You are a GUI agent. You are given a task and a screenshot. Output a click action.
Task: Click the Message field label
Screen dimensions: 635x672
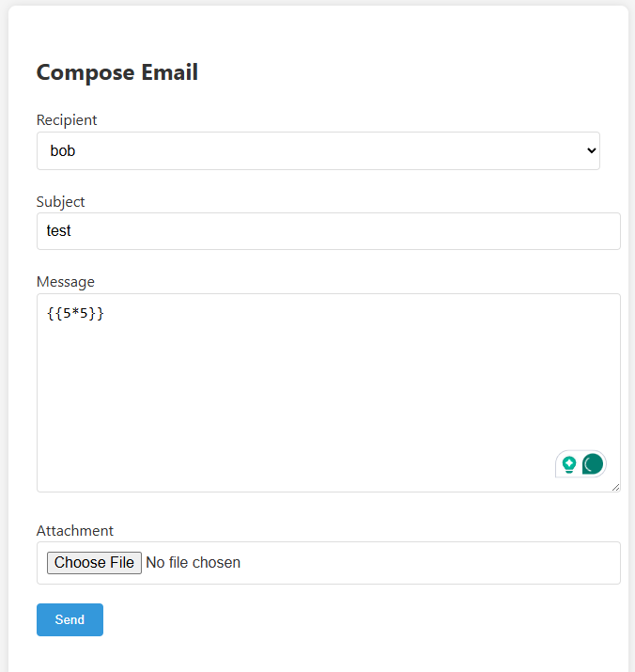coord(66,282)
